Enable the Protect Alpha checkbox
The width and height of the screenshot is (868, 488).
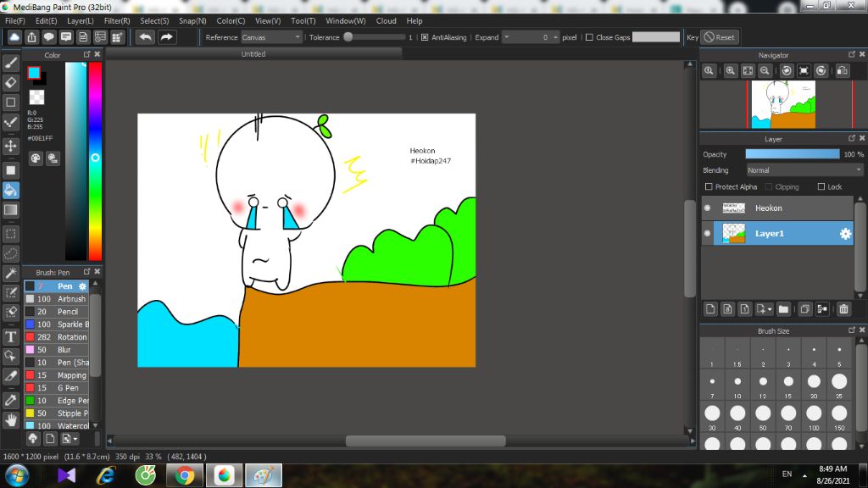709,187
